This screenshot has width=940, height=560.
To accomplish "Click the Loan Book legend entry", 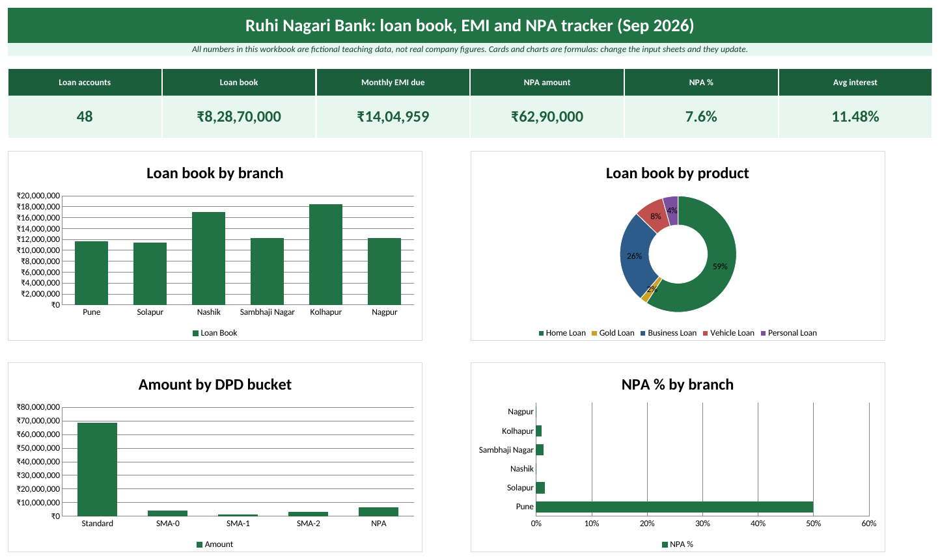I will pyautogui.click(x=215, y=333).
